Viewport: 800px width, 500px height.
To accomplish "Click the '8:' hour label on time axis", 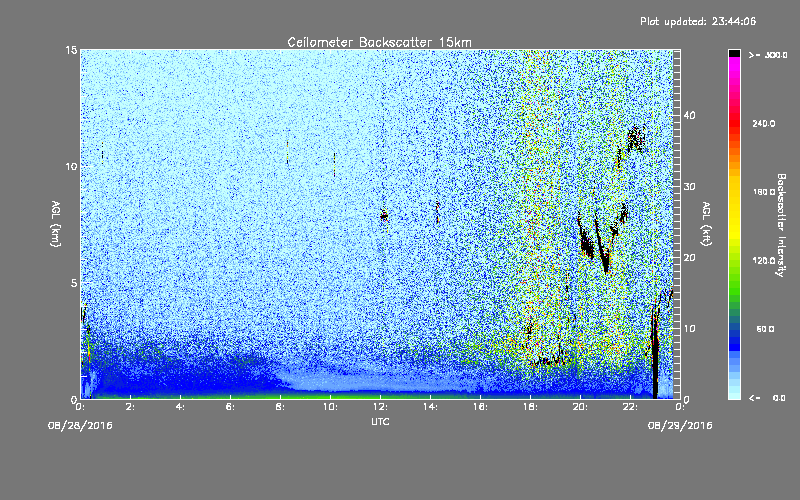I will click(280, 407).
